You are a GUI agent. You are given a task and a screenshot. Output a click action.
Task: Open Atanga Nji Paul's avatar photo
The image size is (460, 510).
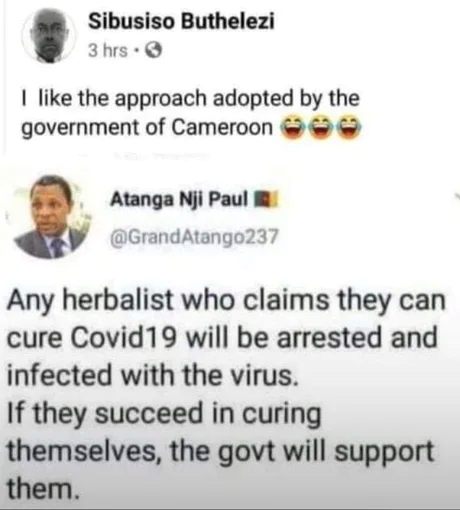[52, 217]
